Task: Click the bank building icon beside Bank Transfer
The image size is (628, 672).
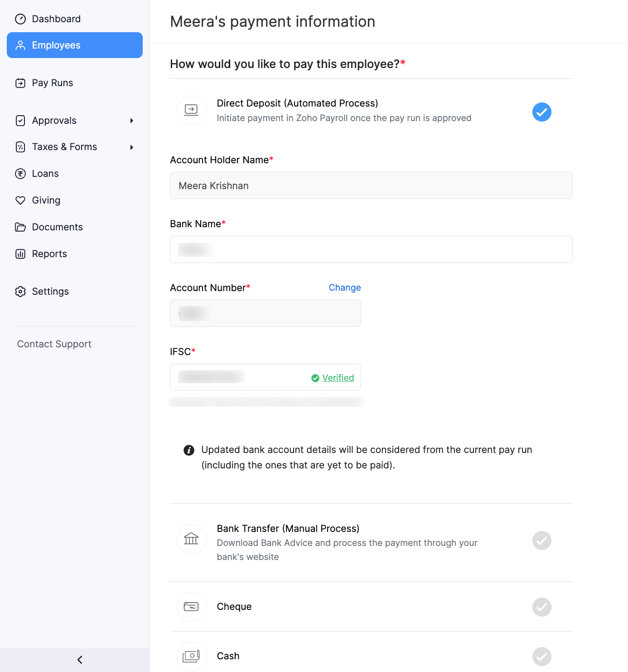Action: [191, 539]
